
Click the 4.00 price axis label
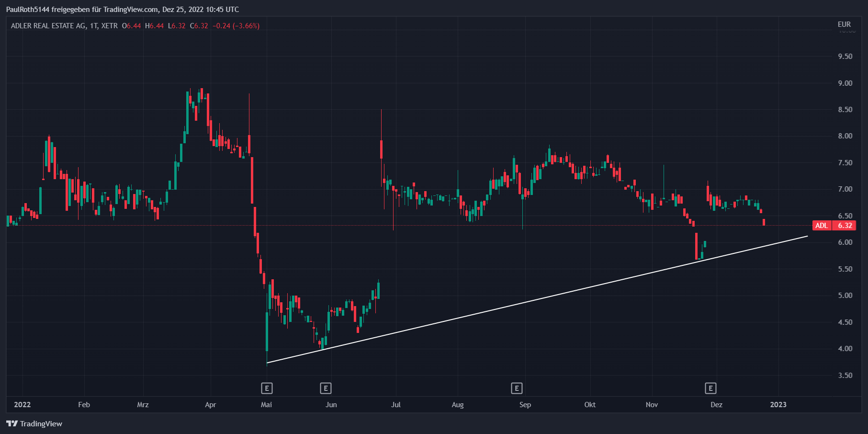coord(845,349)
